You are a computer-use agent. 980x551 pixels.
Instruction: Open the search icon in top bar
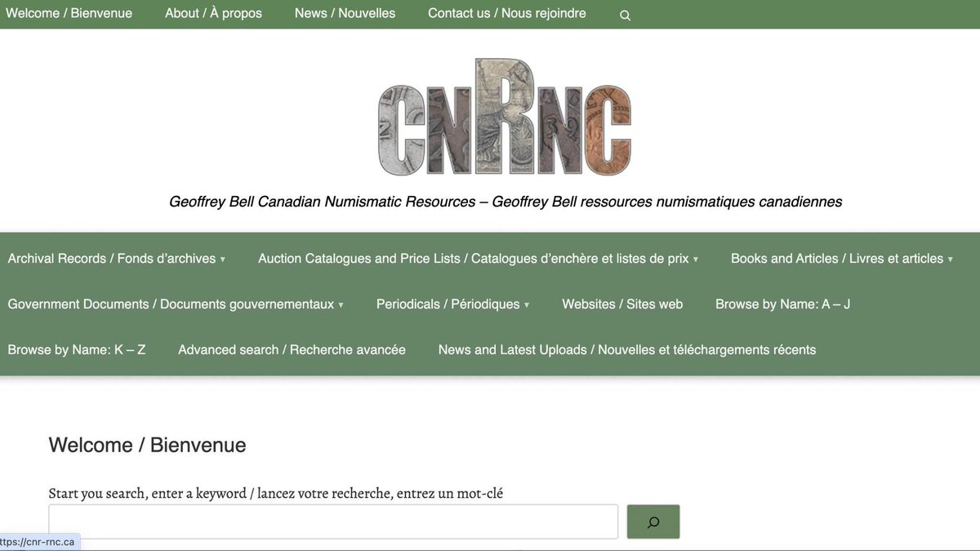pos(625,15)
